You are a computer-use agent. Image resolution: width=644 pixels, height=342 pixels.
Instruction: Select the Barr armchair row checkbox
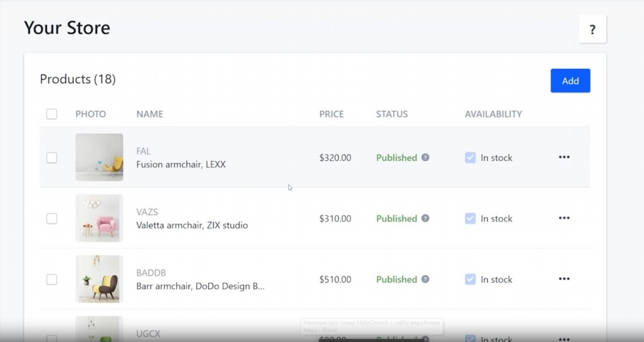click(51, 279)
